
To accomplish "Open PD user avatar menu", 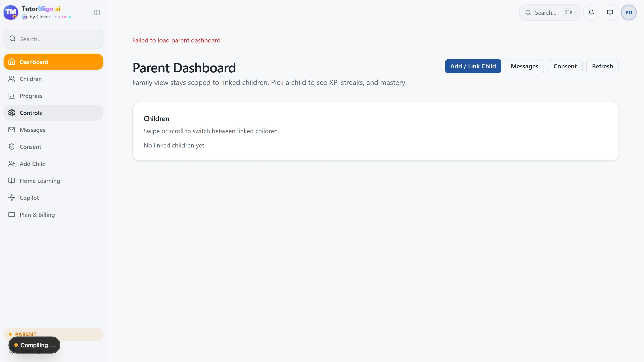I will click(x=629, y=13).
